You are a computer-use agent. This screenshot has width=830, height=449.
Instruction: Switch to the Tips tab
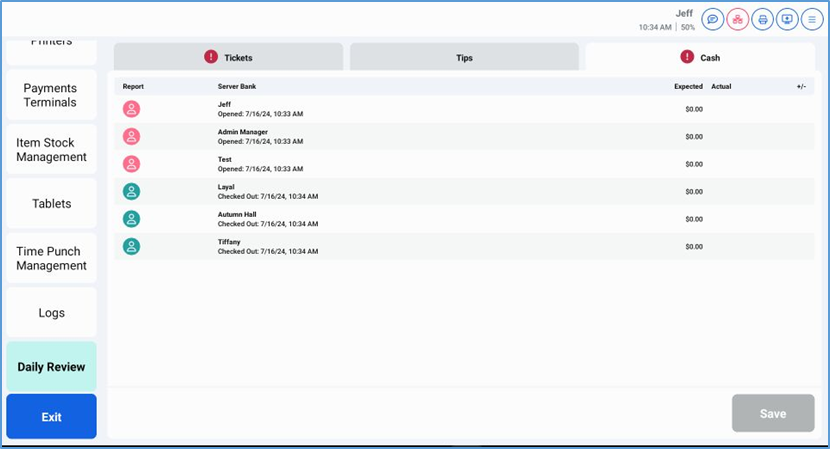(464, 57)
